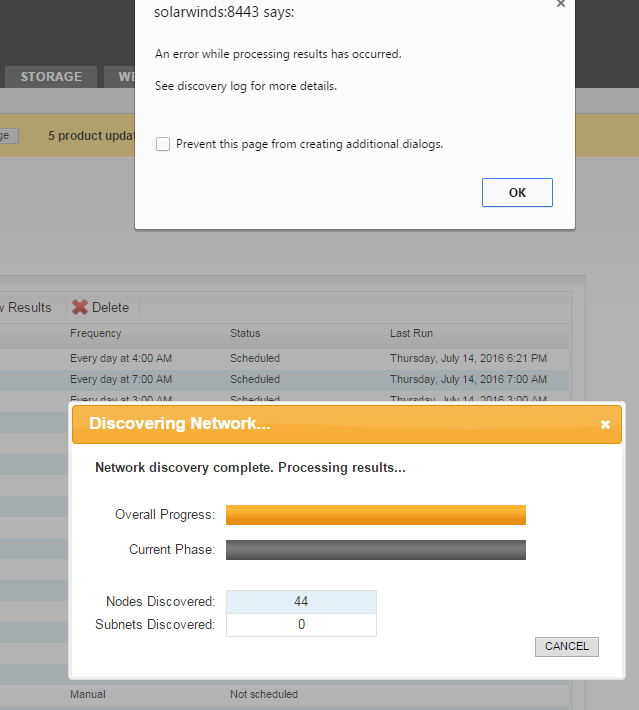Screen dimensions: 639x710
Task: Click the Current Phase gray bar
Action: 376,550
